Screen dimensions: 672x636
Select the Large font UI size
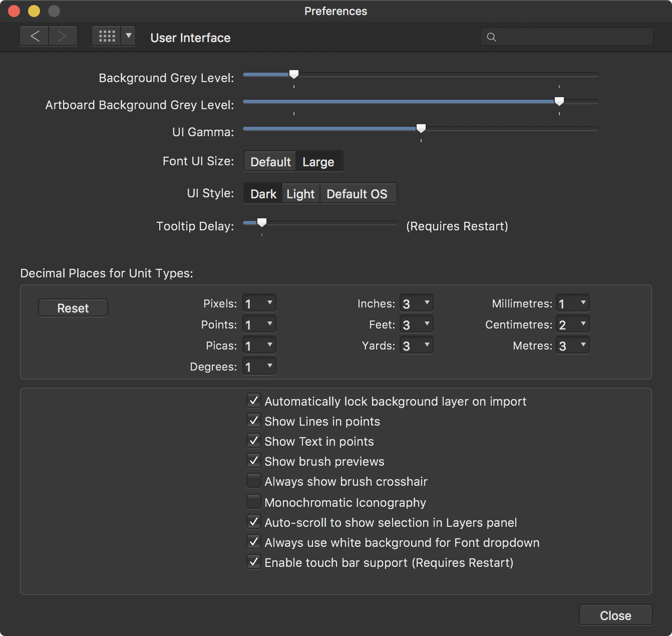[318, 162]
